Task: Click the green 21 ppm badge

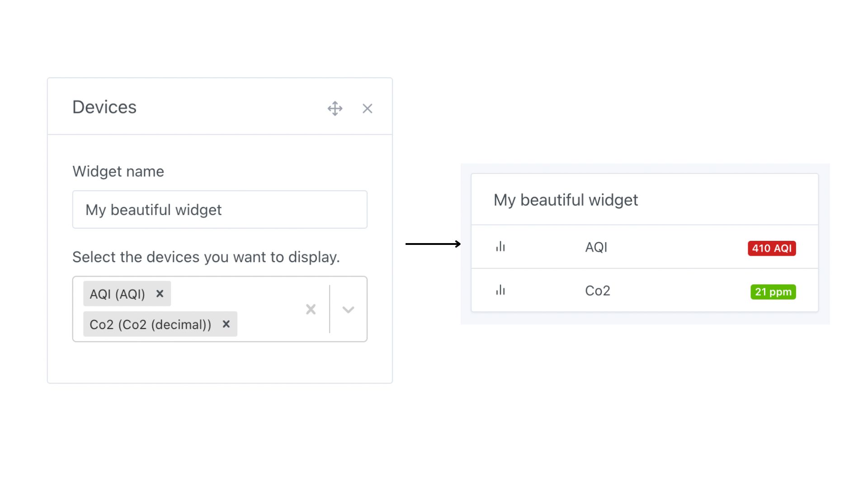Action: [773, 292]
